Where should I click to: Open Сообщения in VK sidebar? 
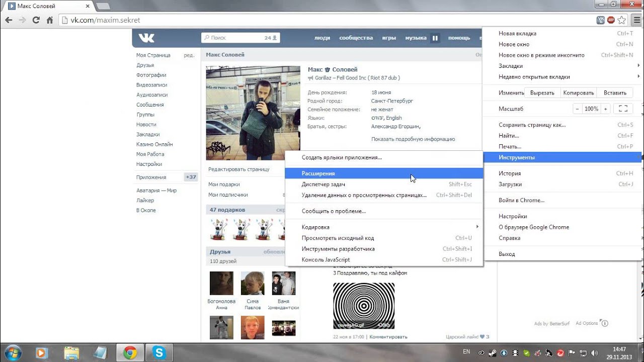[150, 105]
